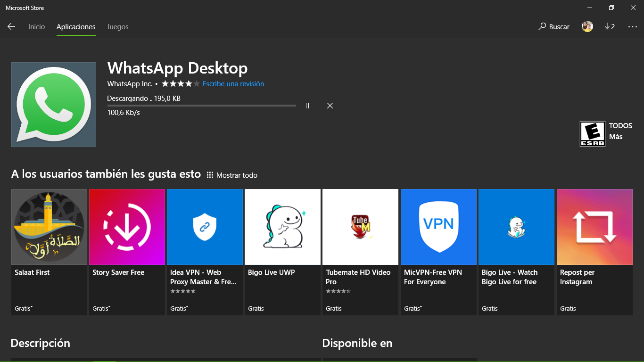
Task: Click the Descargando 195,0 KB status text
Action: [144, 99]
